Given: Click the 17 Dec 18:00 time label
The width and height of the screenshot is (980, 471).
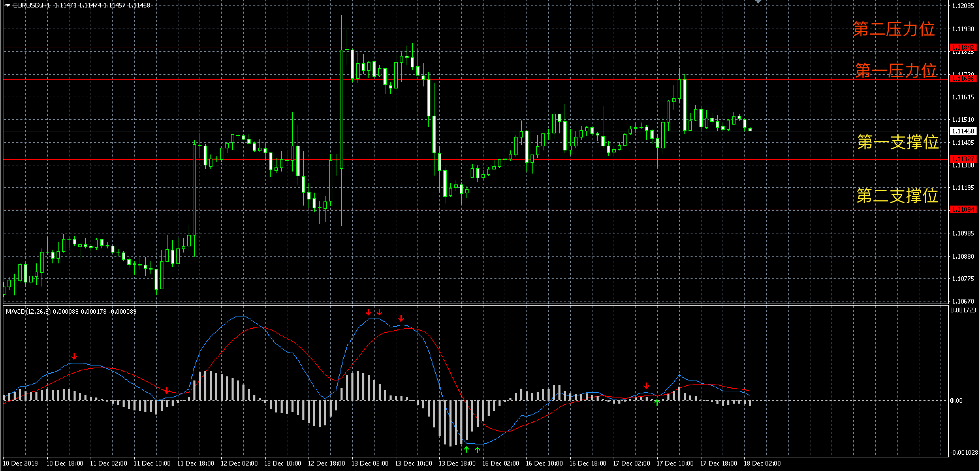Looking at the screenshot, I should click(x=718, y=464).
